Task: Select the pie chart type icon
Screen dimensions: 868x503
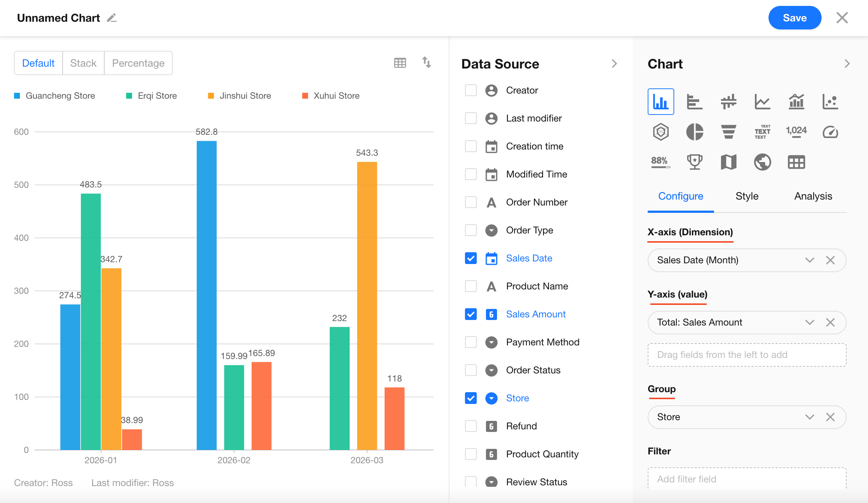Action: point(694,132)
